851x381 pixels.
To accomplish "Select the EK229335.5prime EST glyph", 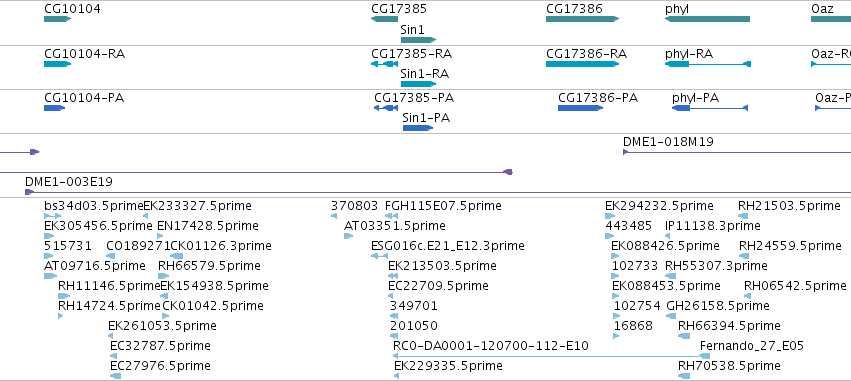I will coord(397,376).
